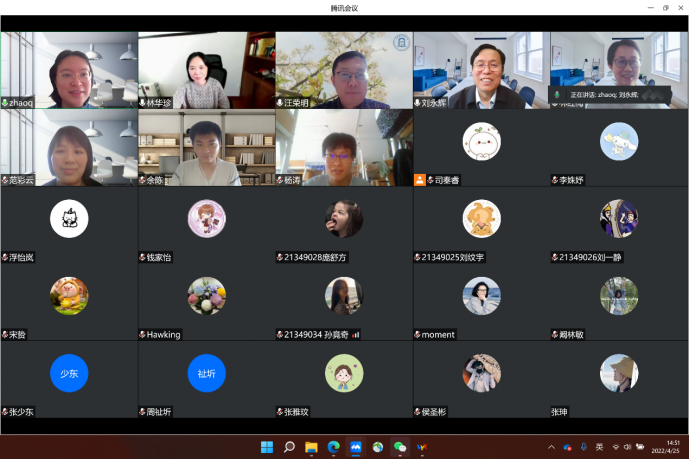The height and width of the screenshot is (460, 689).
Task: Click the orange host icon beside 司秦睿
Action: click(x=420, y=180)
